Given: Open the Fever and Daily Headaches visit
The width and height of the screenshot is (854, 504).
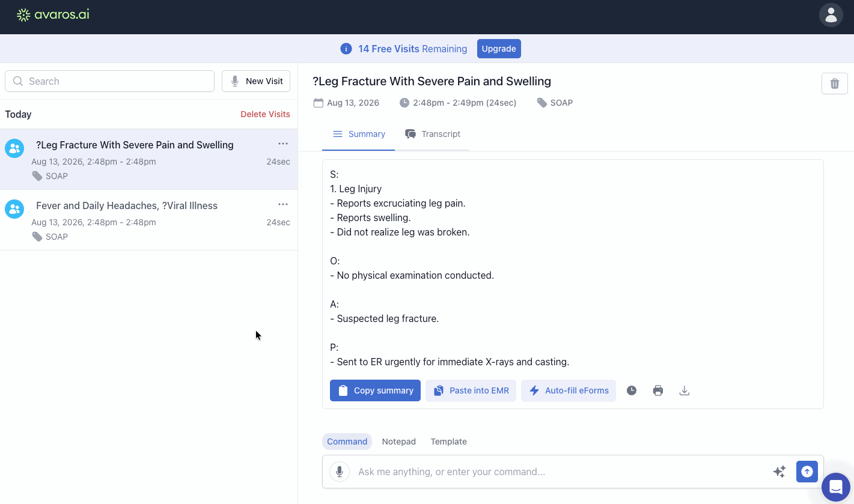Looking at the screenshot, I should tap(148, 220).
